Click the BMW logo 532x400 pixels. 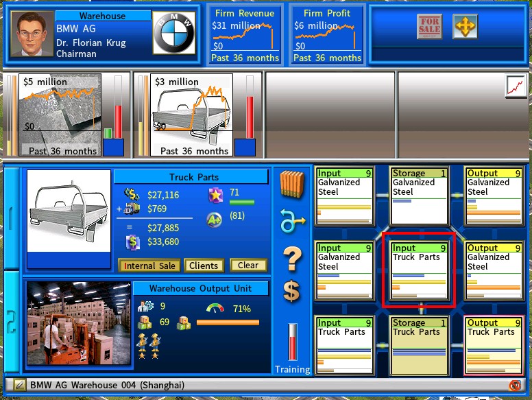pyautogui.click(x=174, y=33)
